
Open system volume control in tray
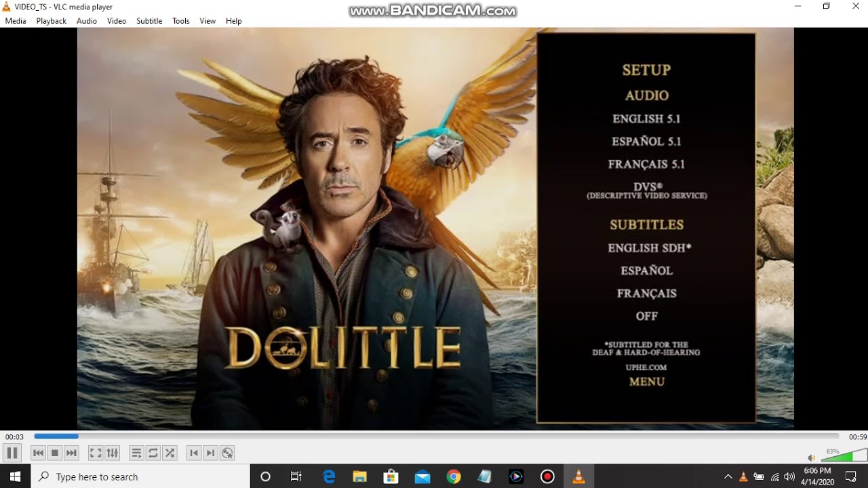789,476
